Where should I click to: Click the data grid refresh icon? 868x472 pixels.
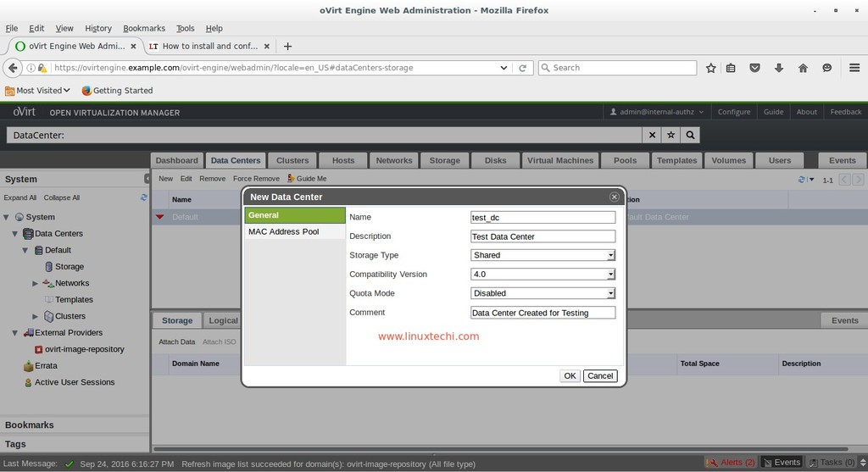pyautogui.click(x=801, y=180)
